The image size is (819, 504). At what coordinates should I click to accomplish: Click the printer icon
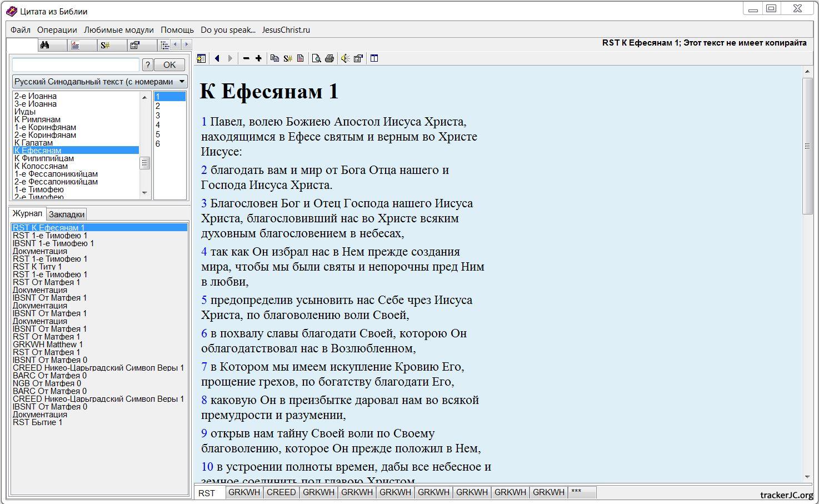329,58
